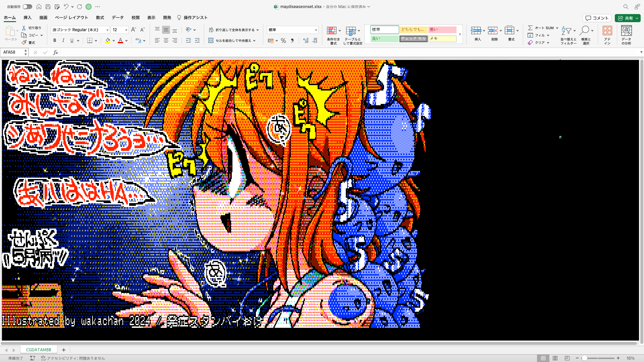Screen dimensions: 644x362
Task: Click the 挿入 cells icon
Action: coord(476,31)
